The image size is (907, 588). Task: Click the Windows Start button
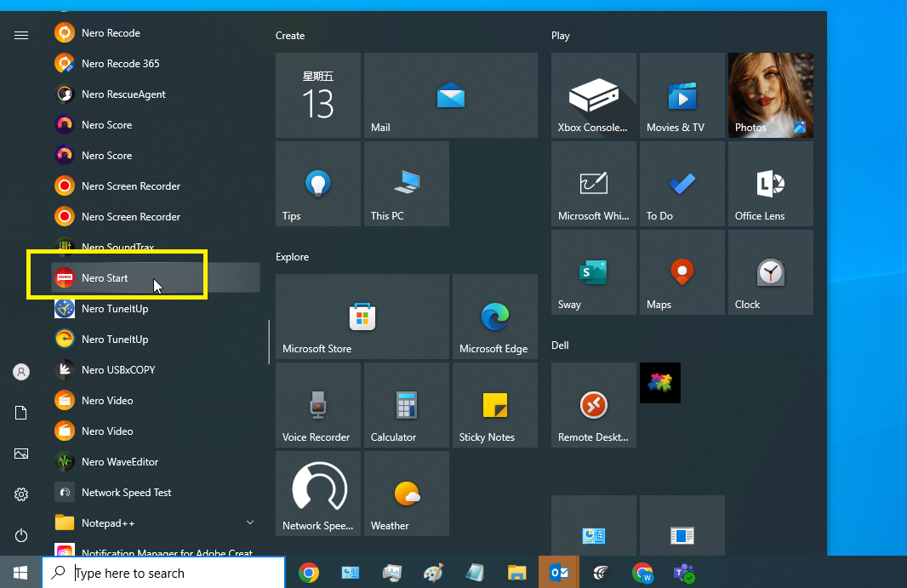[20, 573]
